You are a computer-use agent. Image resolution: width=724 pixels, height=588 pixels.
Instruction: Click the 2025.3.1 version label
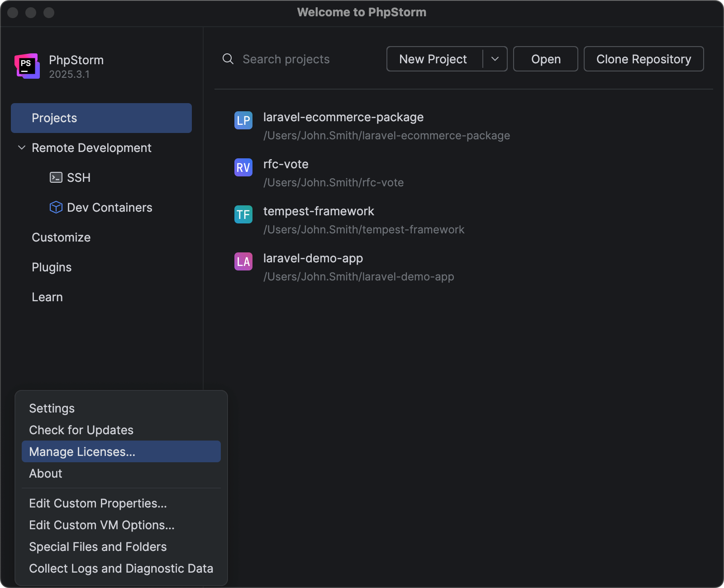click(69, 74)
